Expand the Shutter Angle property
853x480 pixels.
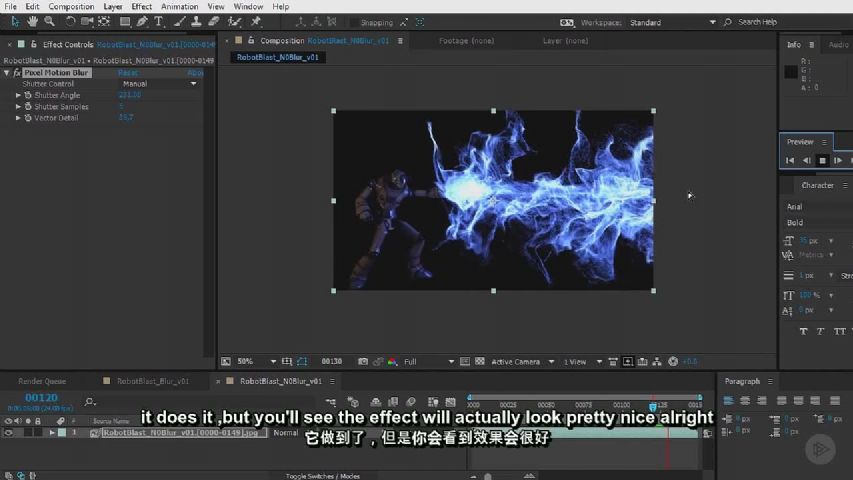click(x=18, y=95)
